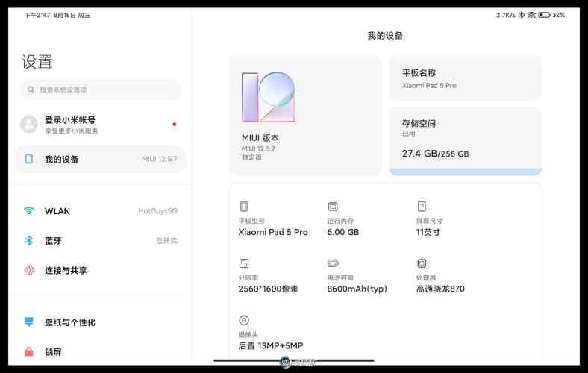Click the 高通骁龙870 processor value

pos(440,289)
